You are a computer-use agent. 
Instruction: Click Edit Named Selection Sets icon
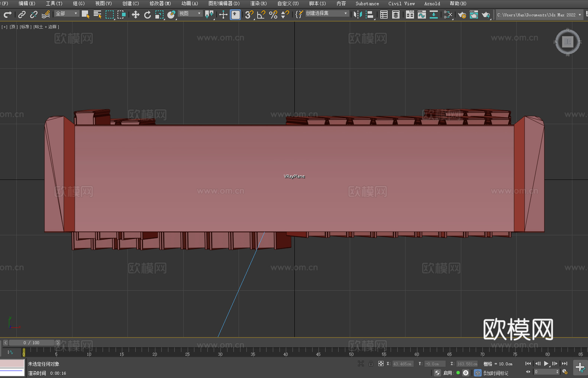point(299,14)
